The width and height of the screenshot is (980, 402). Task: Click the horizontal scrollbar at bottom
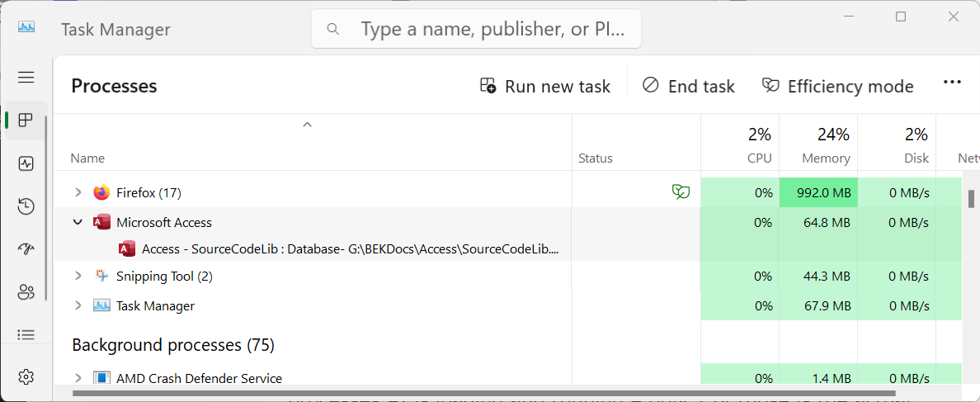[483, 393]
